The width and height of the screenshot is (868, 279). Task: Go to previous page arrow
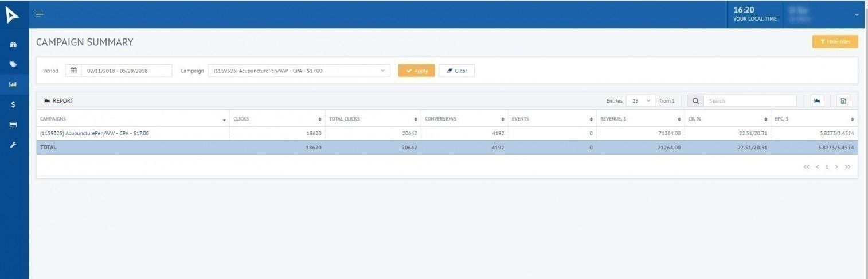(x=818, y=167)
